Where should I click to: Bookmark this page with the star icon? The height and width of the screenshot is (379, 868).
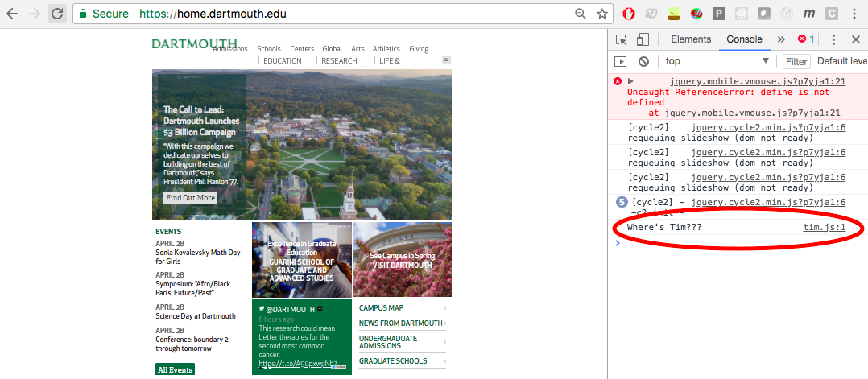pyautogui.click(x=601, y=14)
